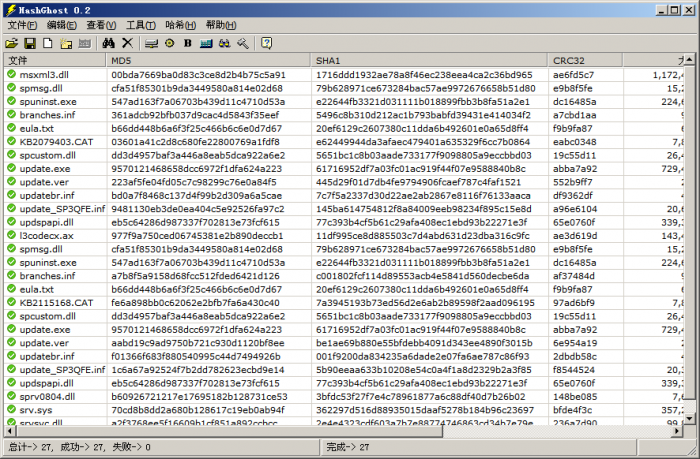Click the binoculars find icon

pyautogui.click(x=108, y=43)
